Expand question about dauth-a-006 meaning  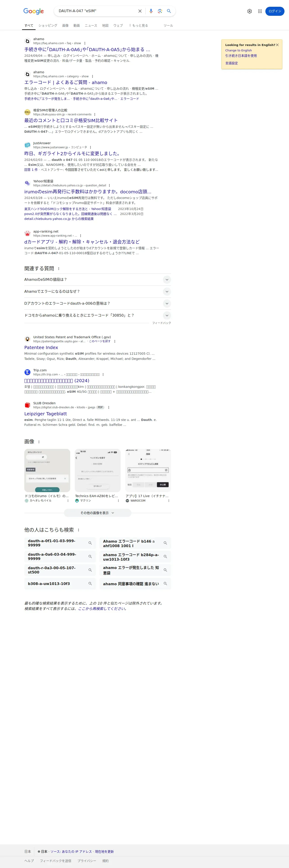97,304
